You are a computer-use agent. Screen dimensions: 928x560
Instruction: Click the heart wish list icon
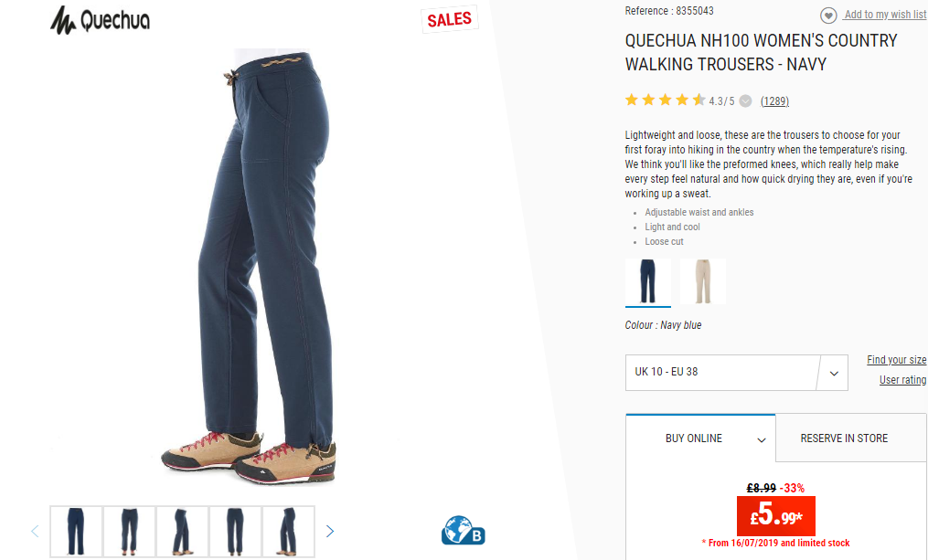(x=828, y=16)
